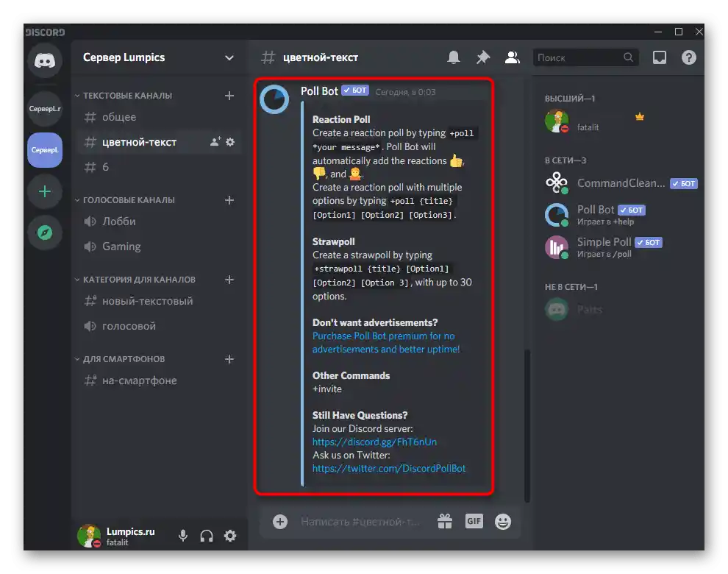Add a server with the green plus
The width and height of the screenshot is (728, 574).
pos(45,191)
